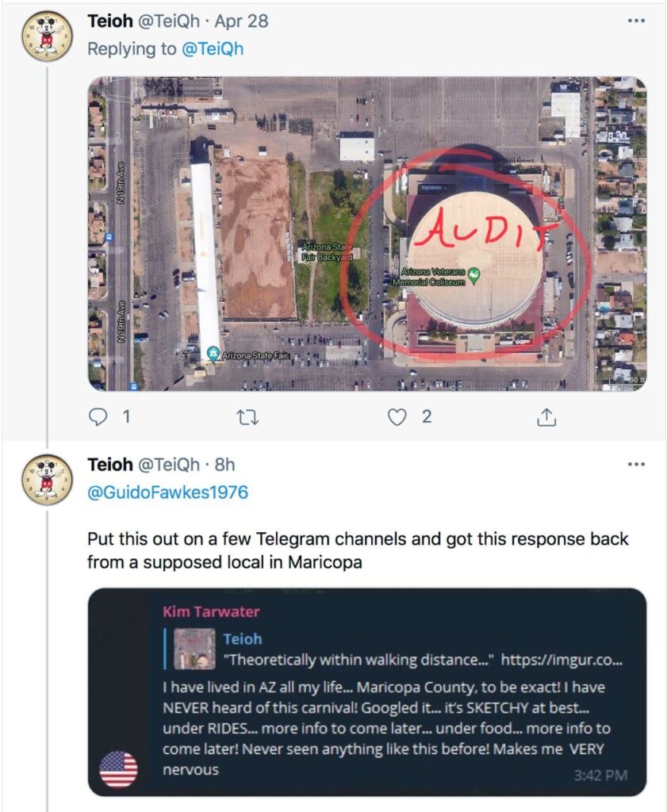Viewport: 667px width, 812px height.
Task: Like the first tweet with heart icon
Action: coord(397,417)
